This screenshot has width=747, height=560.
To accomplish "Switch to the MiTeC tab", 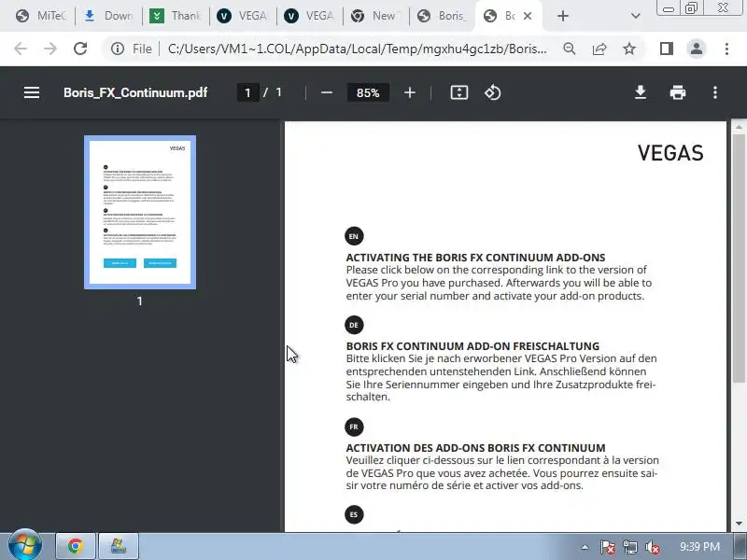I will click(x=41, y=16).
